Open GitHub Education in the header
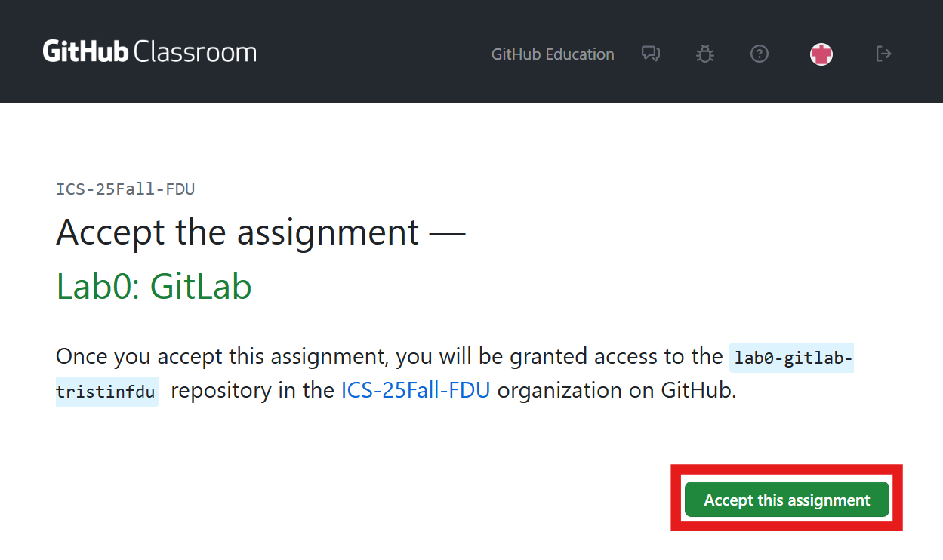This screenshot has height=560, width=943. pyautogui.click(x=553, y=54)
